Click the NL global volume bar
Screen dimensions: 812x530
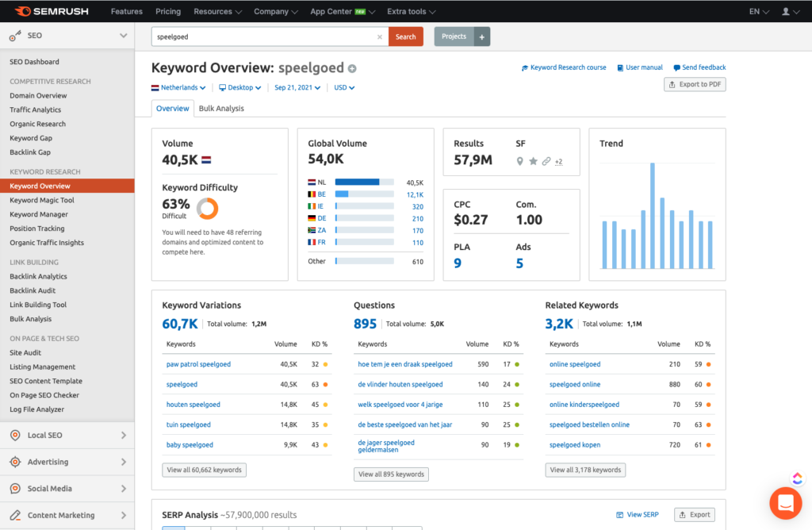[365, 182]
